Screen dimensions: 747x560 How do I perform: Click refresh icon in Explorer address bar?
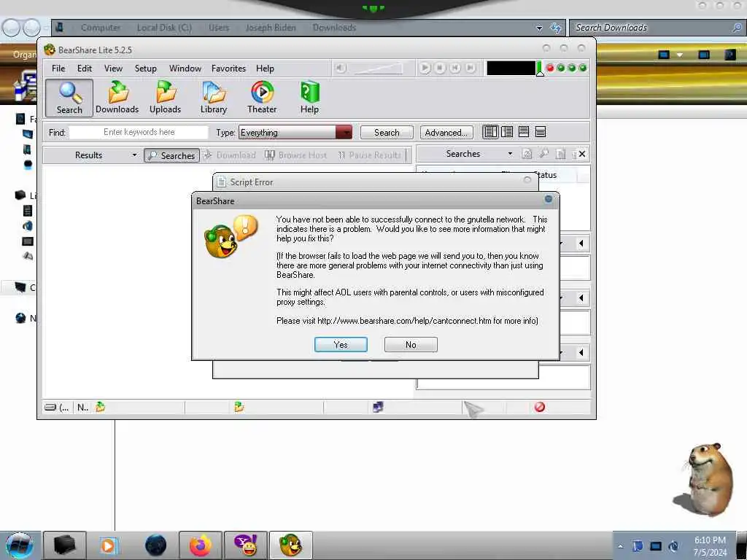[555, 28]
